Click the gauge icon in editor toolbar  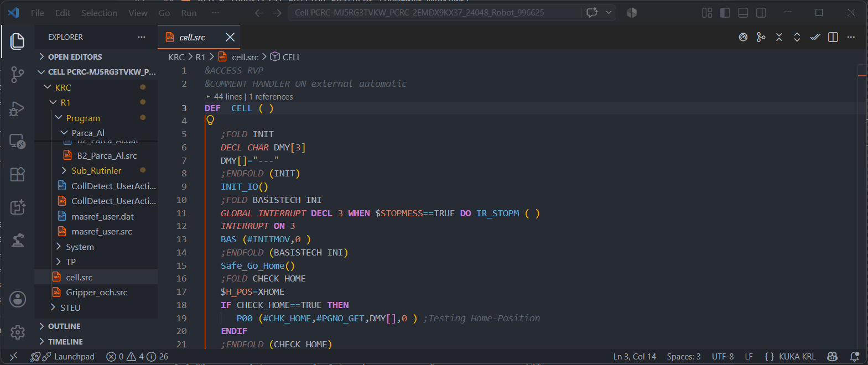(743, 37)
